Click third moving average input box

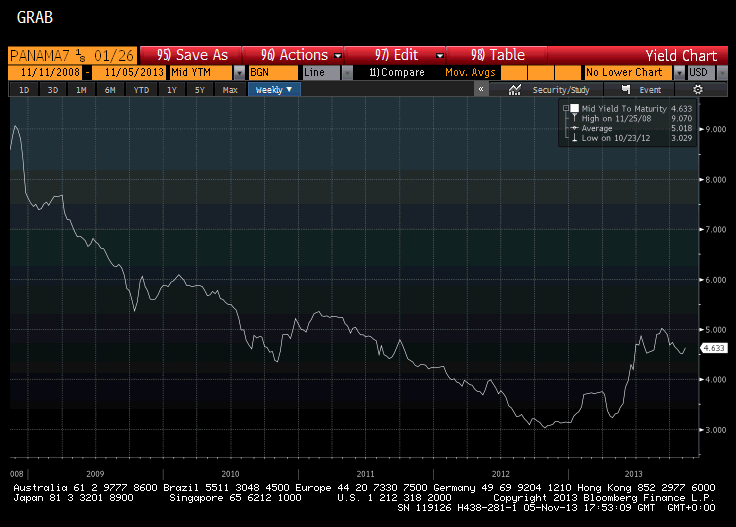click(568, 73)
